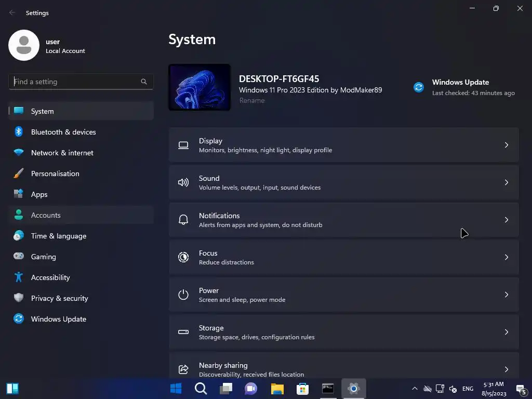Image resolution: width=532 pixels, height=399 pixels.
Task: Go back with the Settings back arrow
Action: click(12, 12)
